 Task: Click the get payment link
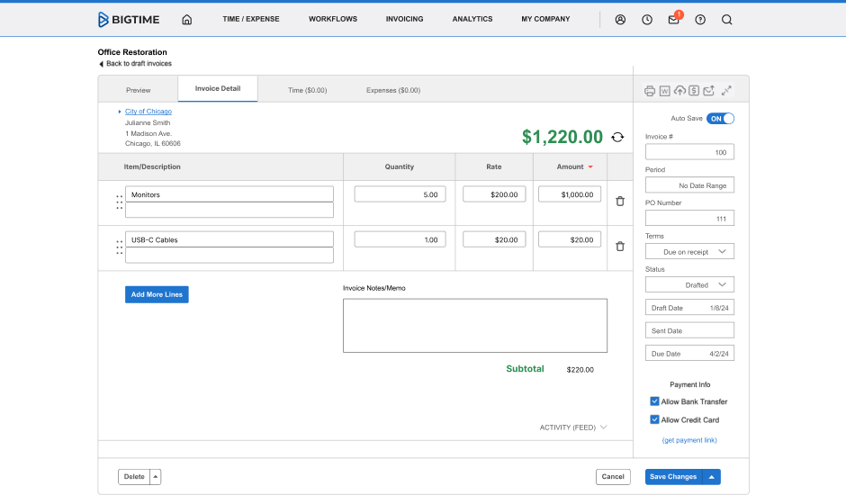[x=689, y=440]
